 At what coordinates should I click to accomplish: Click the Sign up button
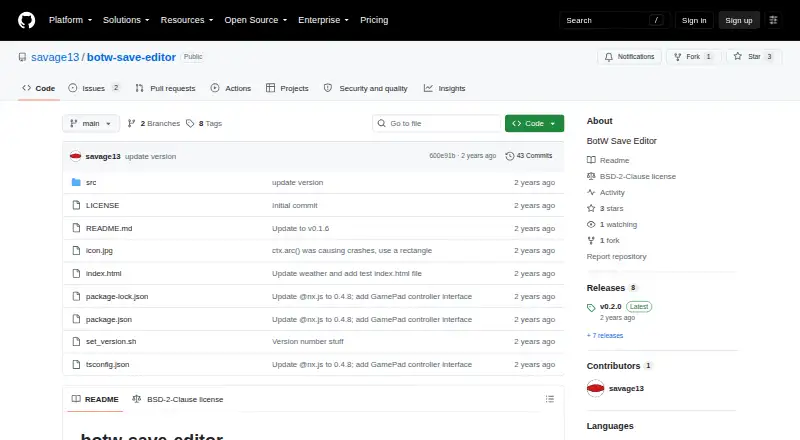pos(739,20)
